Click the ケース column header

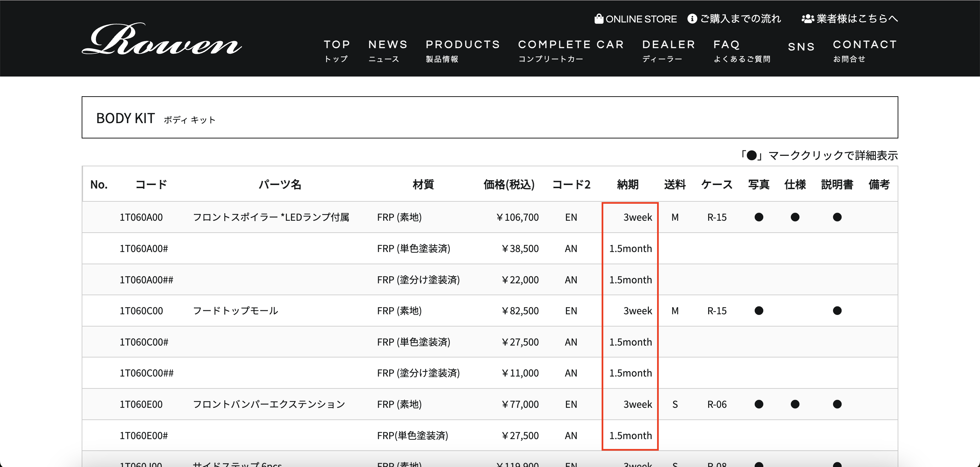coord(717,184)
